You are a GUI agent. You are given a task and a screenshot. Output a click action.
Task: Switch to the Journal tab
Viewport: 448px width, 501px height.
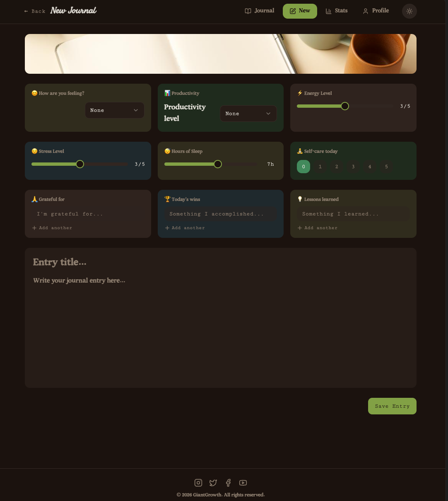(260, 11)
